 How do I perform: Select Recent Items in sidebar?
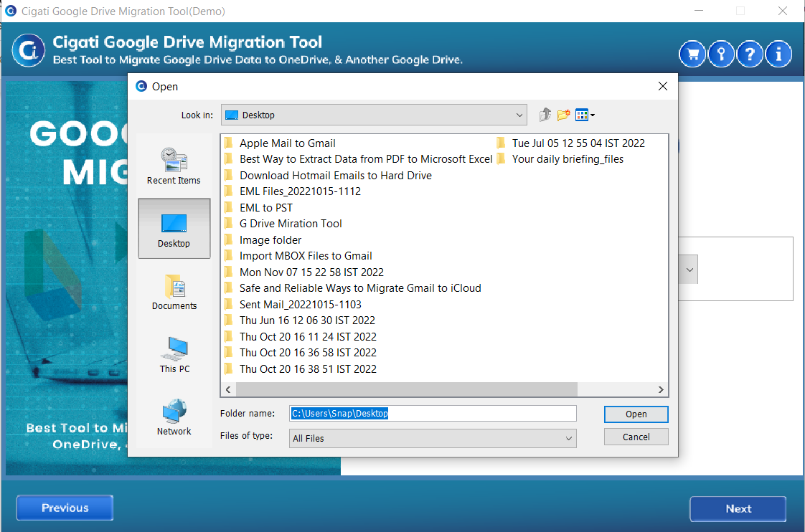point(174,166)
